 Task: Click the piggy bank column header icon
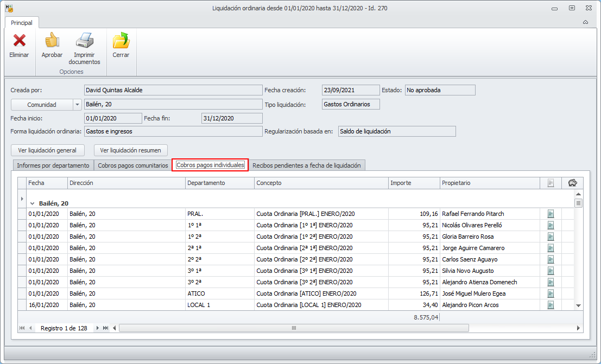(x=573, y=183)
